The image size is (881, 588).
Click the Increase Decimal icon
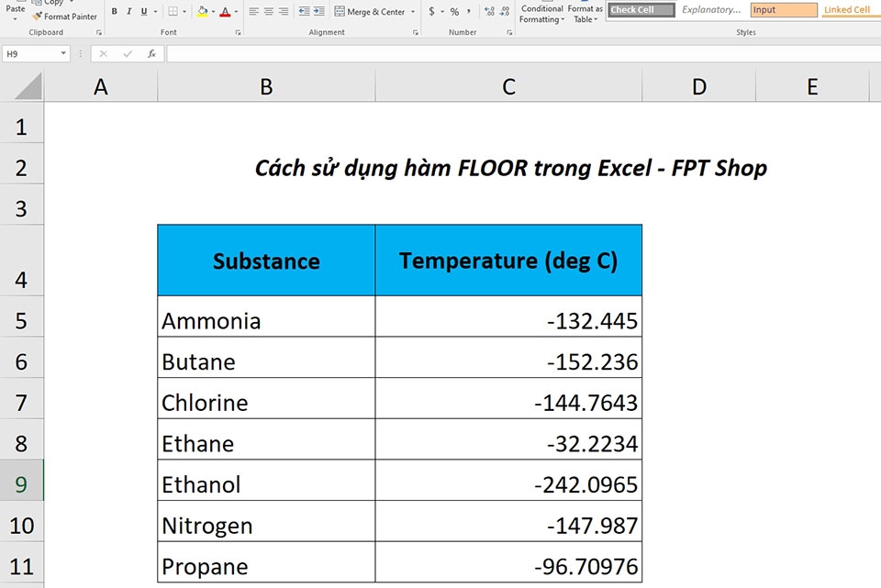[487, 10]
